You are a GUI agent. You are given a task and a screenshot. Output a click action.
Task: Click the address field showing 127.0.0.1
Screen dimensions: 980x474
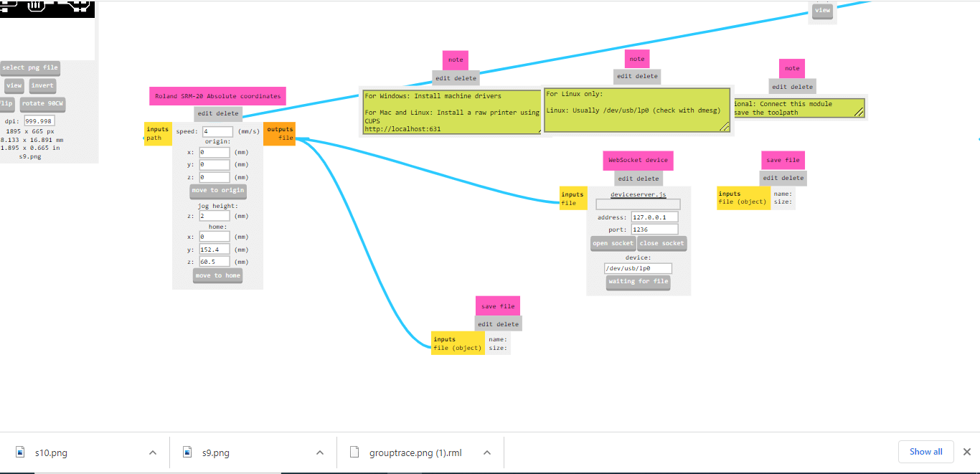click(654, 217)
